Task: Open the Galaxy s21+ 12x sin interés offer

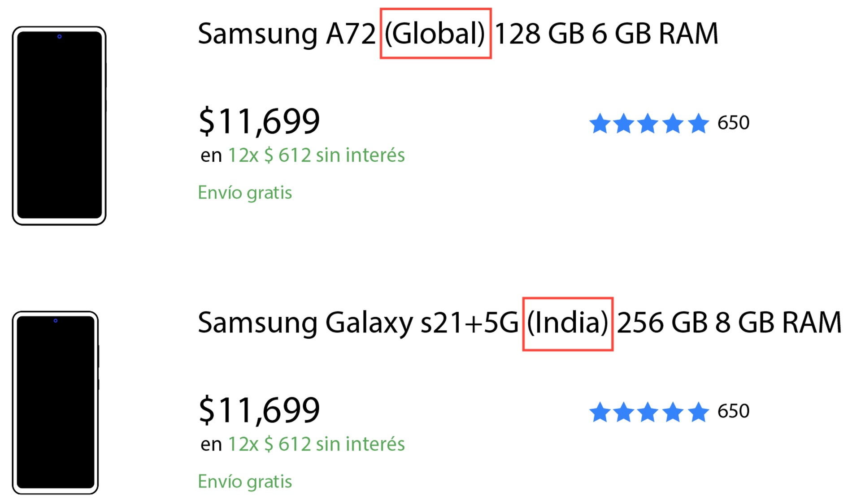Action: click(x=316, y=444)
